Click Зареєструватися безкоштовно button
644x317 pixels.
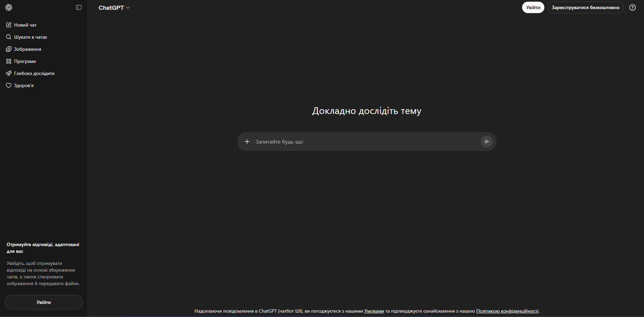(x=585, y=7)
